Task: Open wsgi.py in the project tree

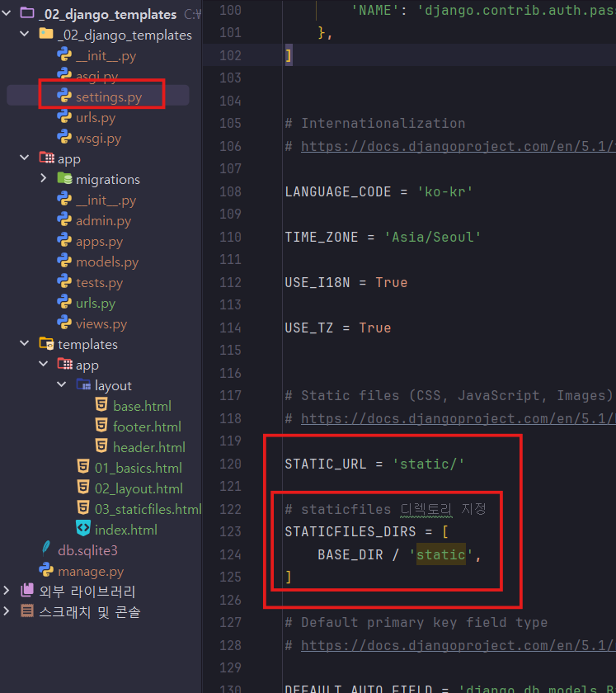Action: 98,139
